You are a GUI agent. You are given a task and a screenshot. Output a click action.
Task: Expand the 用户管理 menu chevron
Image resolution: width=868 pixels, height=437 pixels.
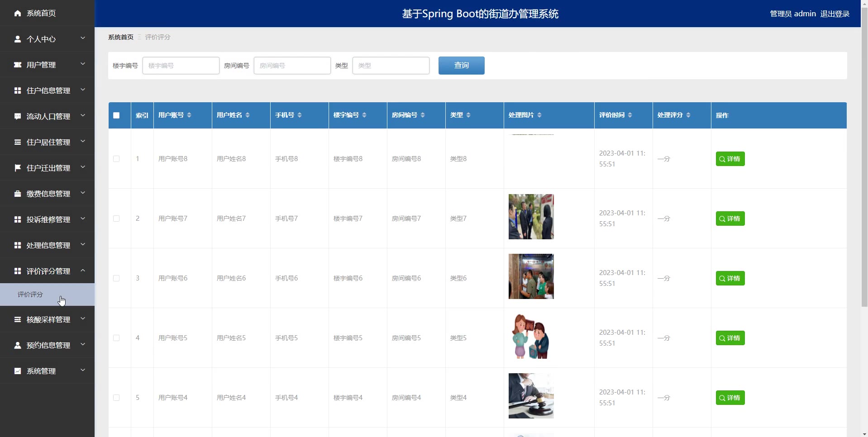[83, 64]
